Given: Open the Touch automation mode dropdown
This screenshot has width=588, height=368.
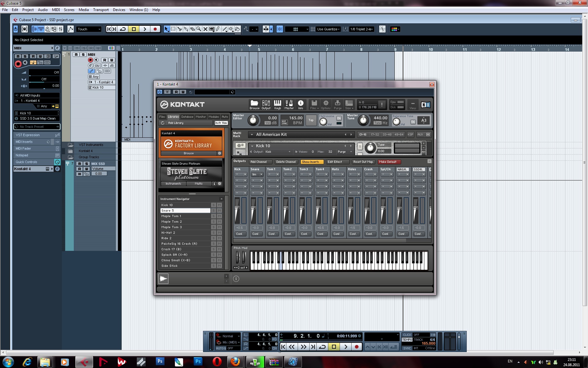Looking at the screenshot, I should tap(89, 29).
